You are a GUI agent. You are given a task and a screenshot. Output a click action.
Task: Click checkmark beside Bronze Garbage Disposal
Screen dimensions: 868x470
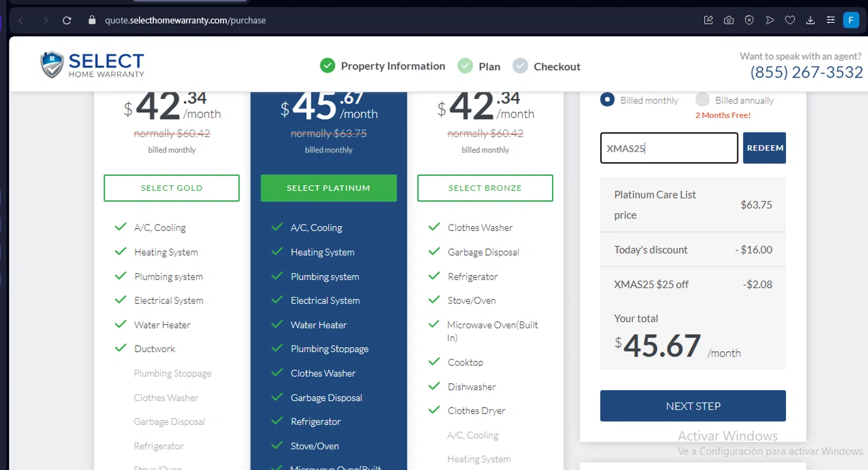coord(434,251)
